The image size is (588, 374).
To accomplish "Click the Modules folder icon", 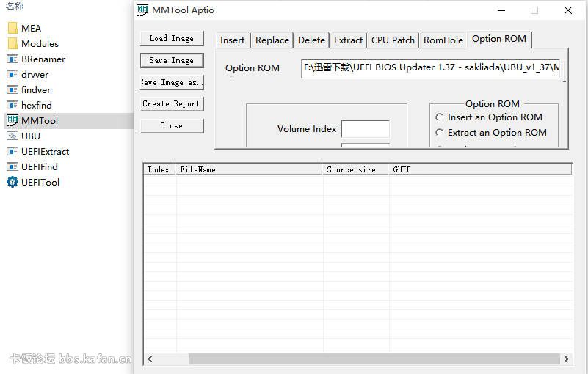I will click(x=12, y=43).
